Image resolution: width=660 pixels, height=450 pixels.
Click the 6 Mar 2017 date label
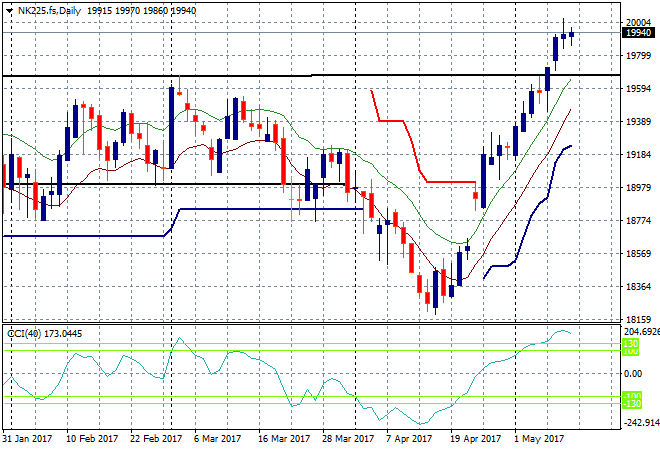point(217,439)
